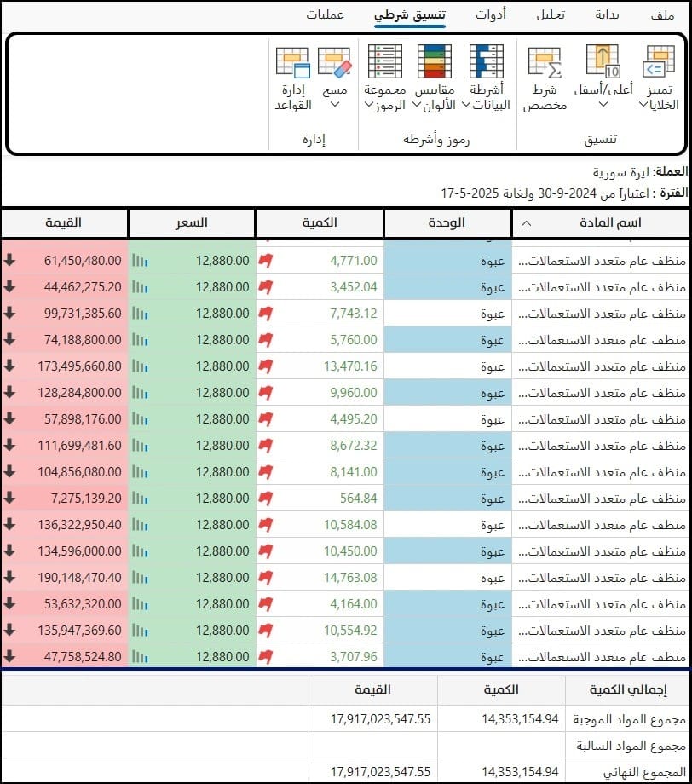This screenshot has width=692, height=784.
Task: Click down arrow icon beside value 190,148,470.40
Action: (x=9, y=577)
